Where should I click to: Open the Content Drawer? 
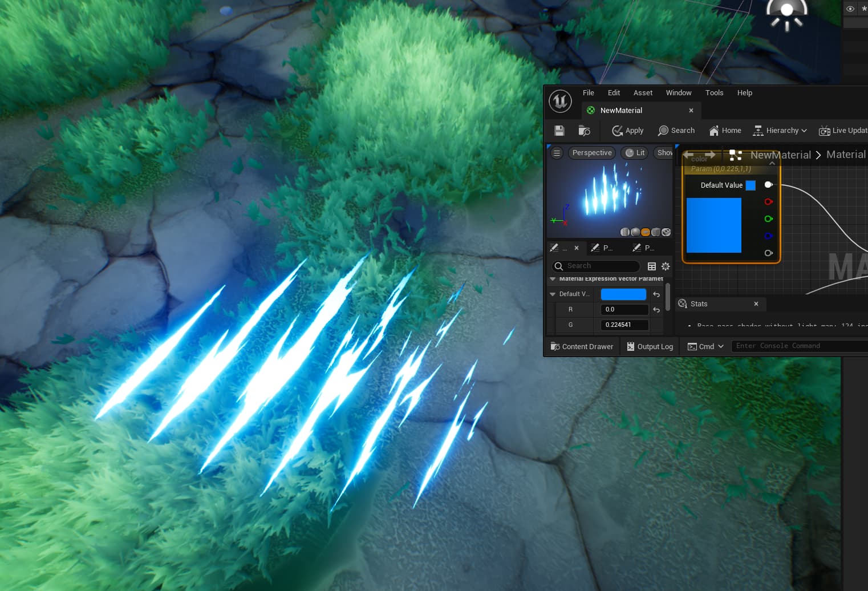[x=582, y=347]
